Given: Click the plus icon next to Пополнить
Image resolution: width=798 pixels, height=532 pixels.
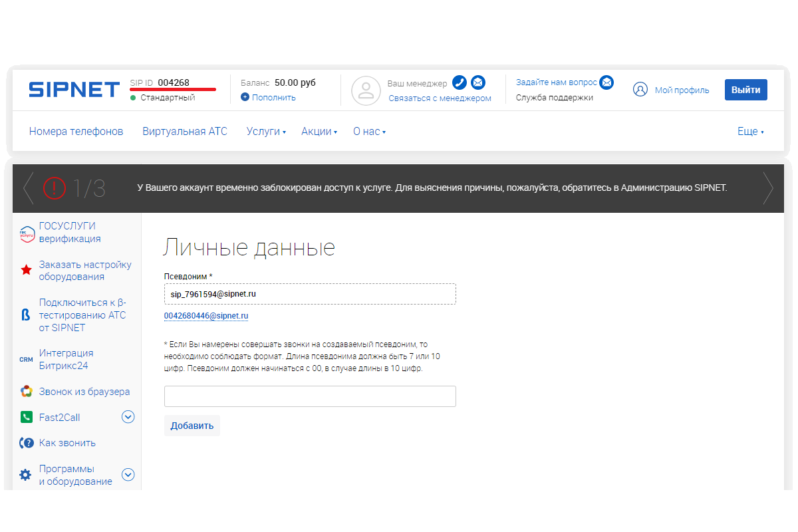Looking at the screenshot, I should pos(245,97).
